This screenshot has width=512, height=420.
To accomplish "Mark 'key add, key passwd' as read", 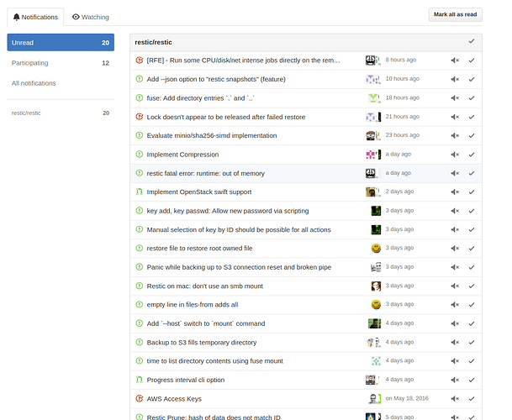I will [472, 211].
